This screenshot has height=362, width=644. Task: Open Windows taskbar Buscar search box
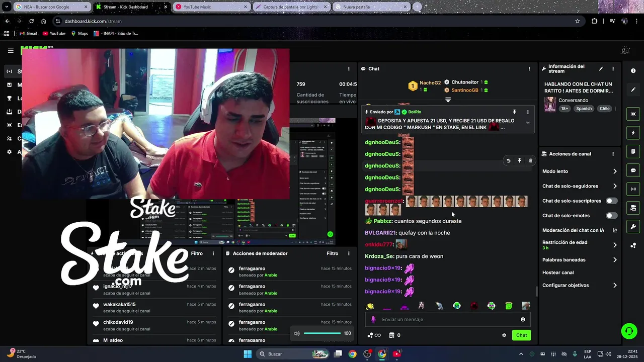click(293, 354)
